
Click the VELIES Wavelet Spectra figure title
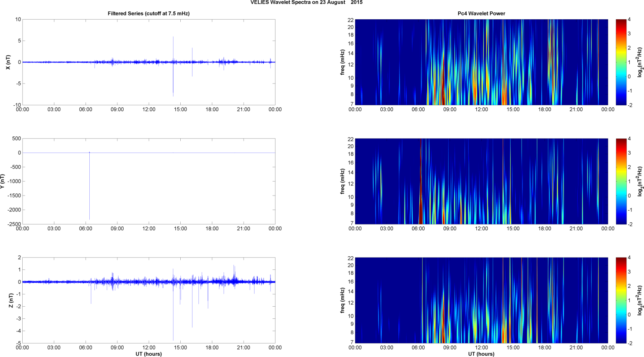tap(306, 3)
